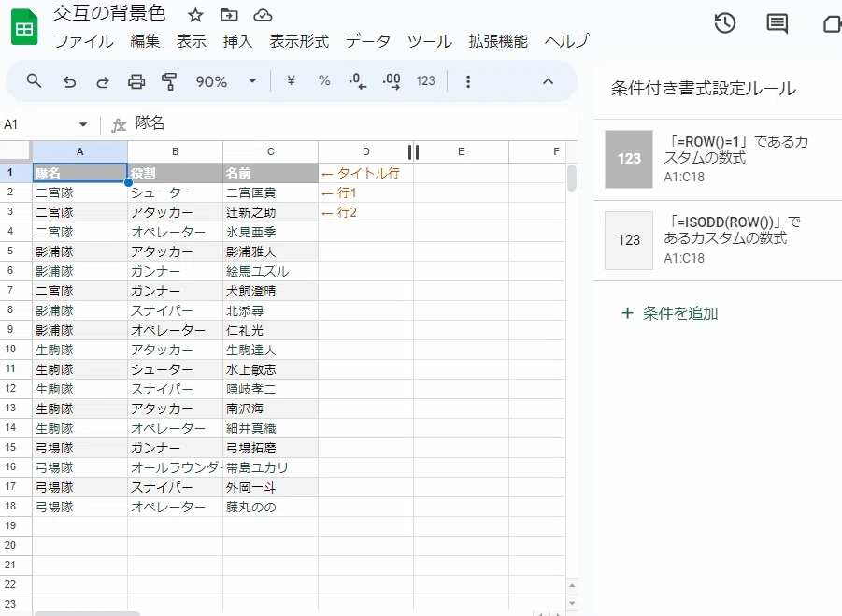Open the 編集 menu
842x616 pixels.
(x=145, y=41)
